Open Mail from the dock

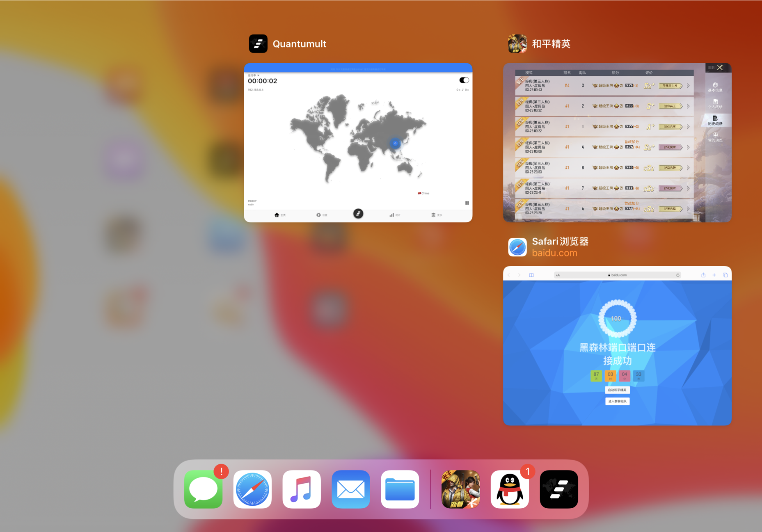pyautogui.click(x=351, y=489)
